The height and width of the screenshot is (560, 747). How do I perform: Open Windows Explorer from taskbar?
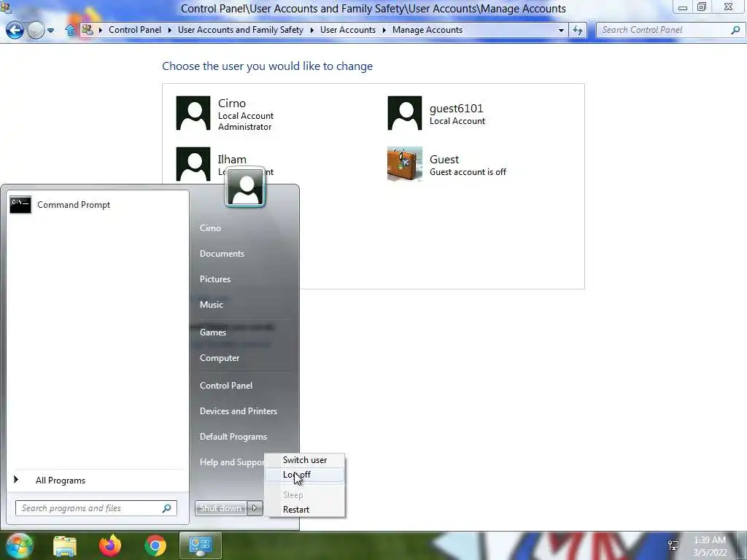(65, 545)
